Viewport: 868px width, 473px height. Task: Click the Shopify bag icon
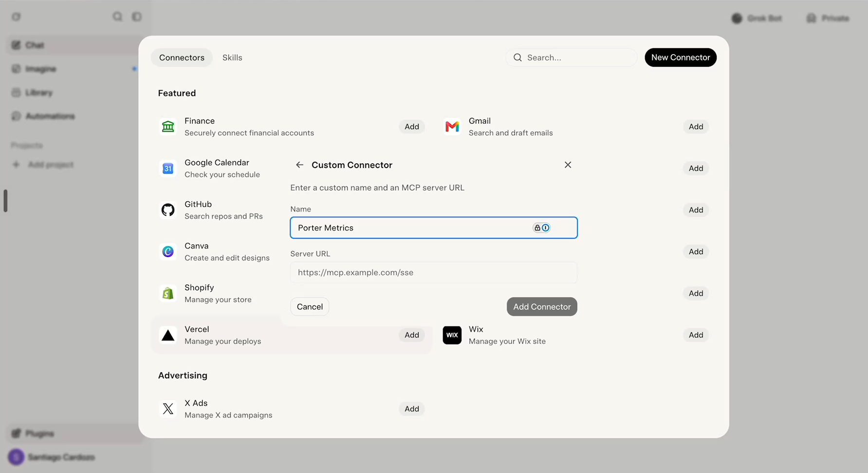(x=168, y=293)
